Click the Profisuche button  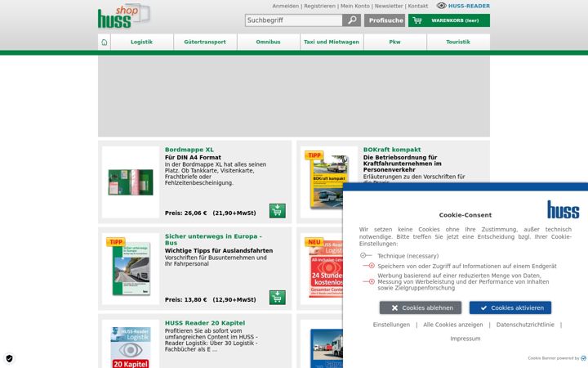click(385, 20)
